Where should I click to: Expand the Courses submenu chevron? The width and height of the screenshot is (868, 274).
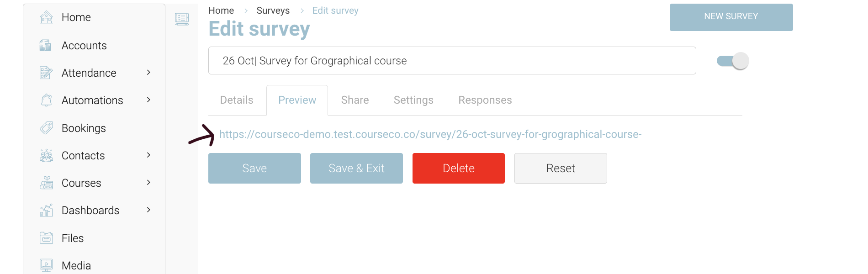pyautogui.click(x=148, y=183)
